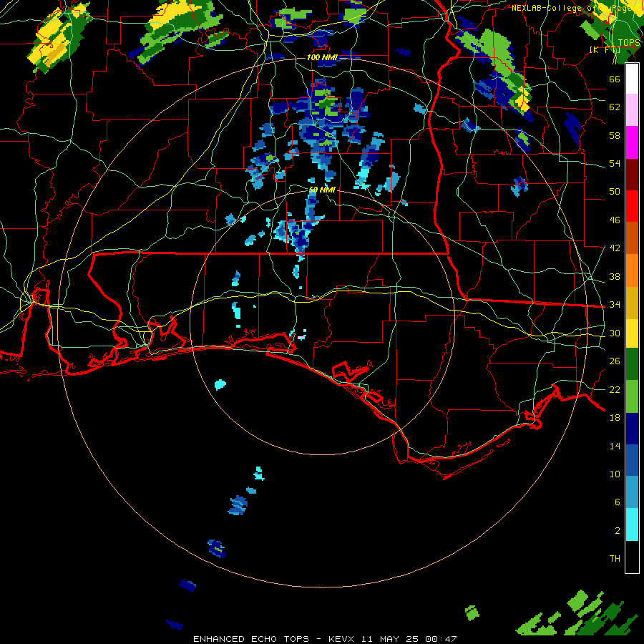
Task: Click the legend value '54'
Action: click(x=615, y=163)
